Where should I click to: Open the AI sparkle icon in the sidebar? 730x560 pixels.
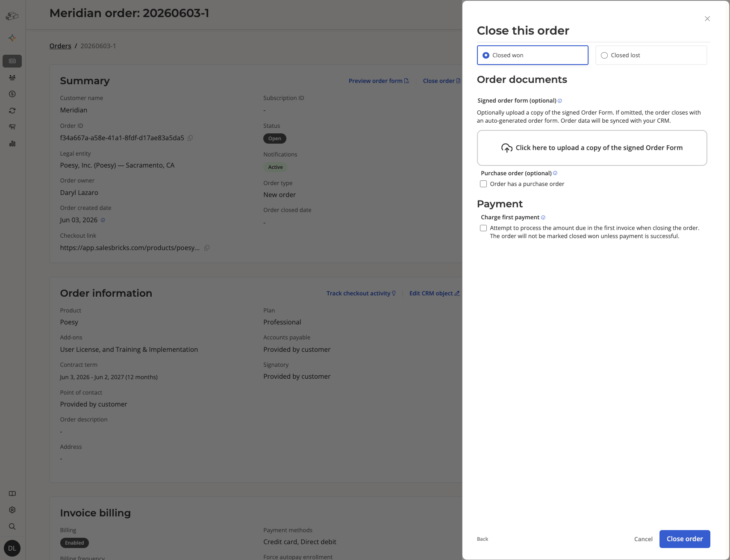(x=12, y=38)
